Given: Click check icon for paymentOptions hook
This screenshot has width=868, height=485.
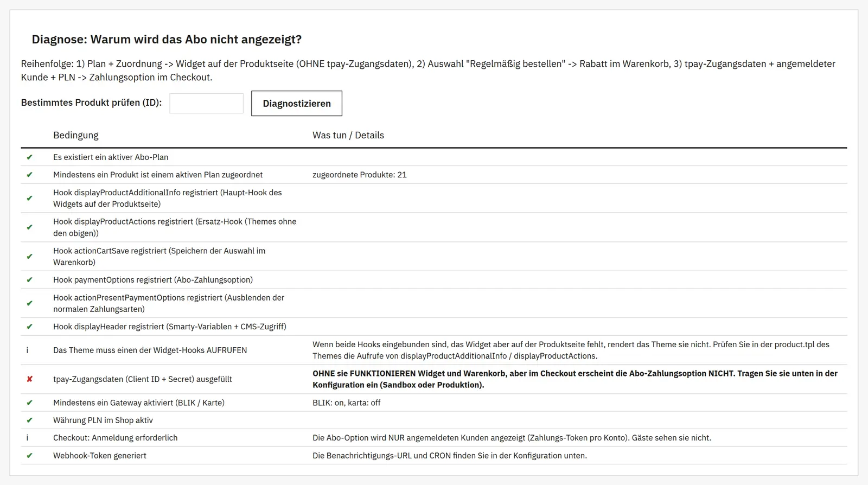Looking at the screenshot, I should pyautogui.click(x=29, y=280).
